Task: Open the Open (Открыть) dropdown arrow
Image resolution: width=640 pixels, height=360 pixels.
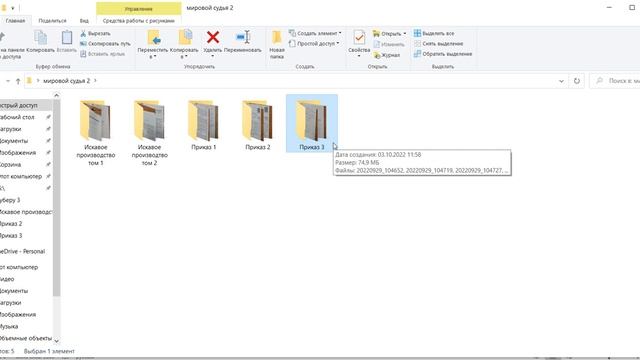Action: tap(404, 33)
